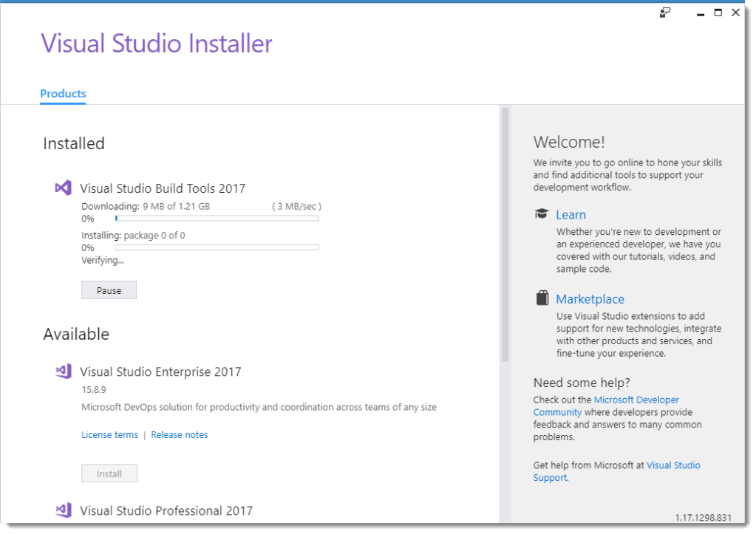Screen dimensions: 756x534
Task: Click the products list vertical scrollbar
Action: [x=505, y=236]
